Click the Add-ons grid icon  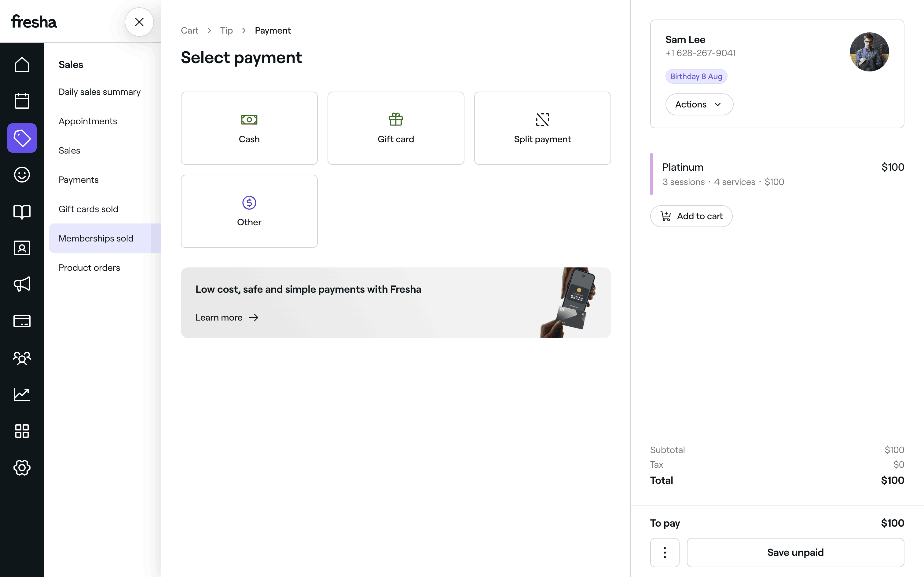coord(22,431)
